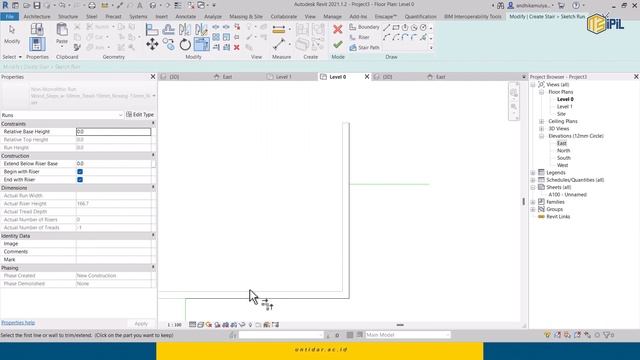
Task: Click the Edit Type button
Action: coord(140,115)
